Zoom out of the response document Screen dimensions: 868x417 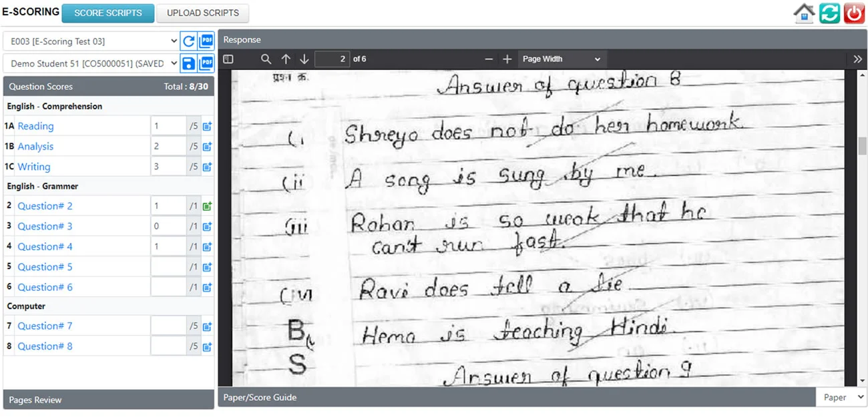[x=489, y=59]
